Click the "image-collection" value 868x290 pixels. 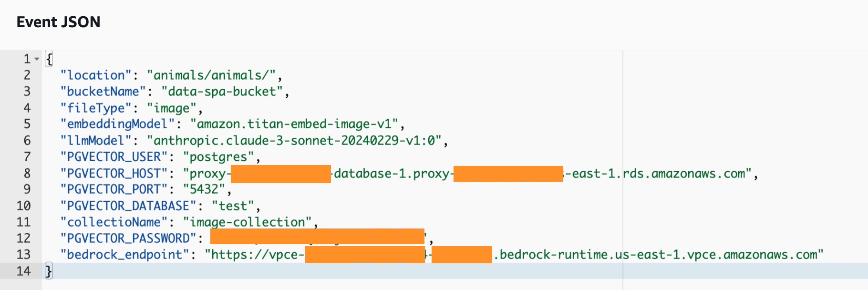248,222
